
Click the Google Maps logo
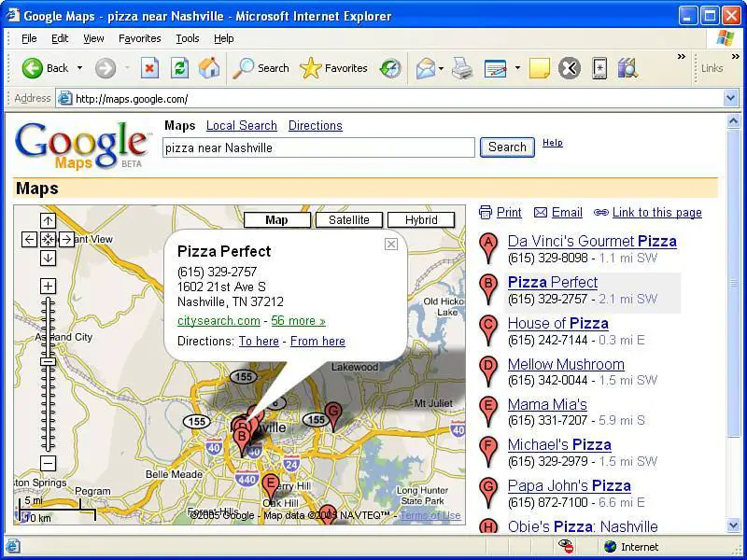coord(82,146)
